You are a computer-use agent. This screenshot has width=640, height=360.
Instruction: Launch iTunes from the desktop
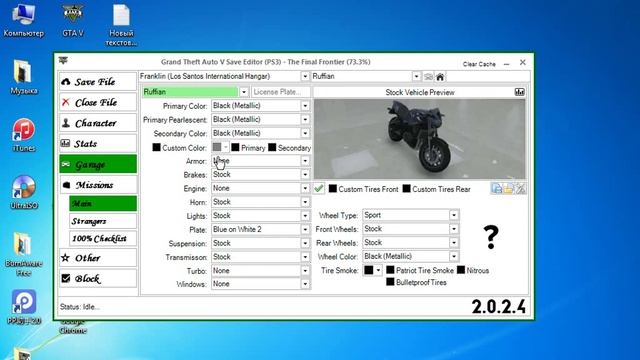click(23, 136)
